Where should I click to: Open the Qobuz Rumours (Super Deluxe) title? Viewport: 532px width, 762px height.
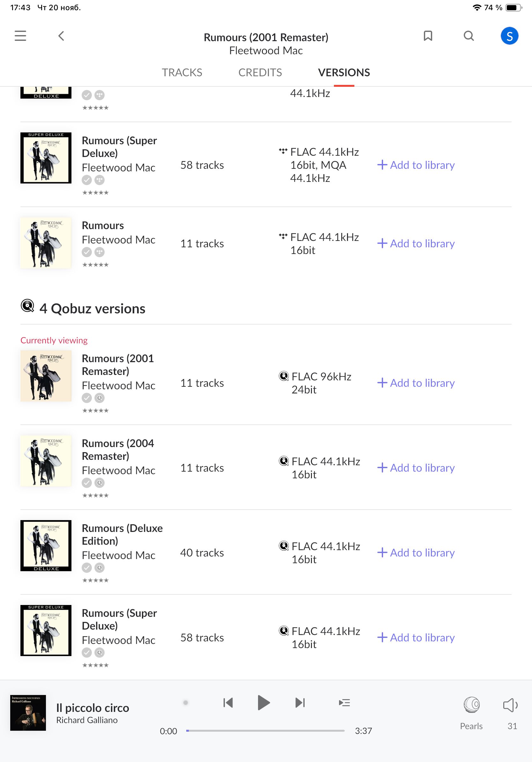pos(119,619)
